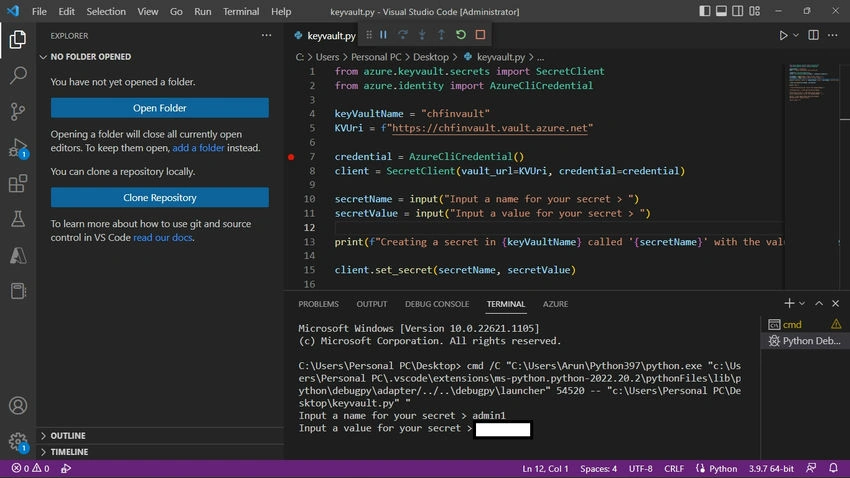This screenshot has height=478, width=850.
Task: Open notifications bell icon
Action: coord(833,468)
